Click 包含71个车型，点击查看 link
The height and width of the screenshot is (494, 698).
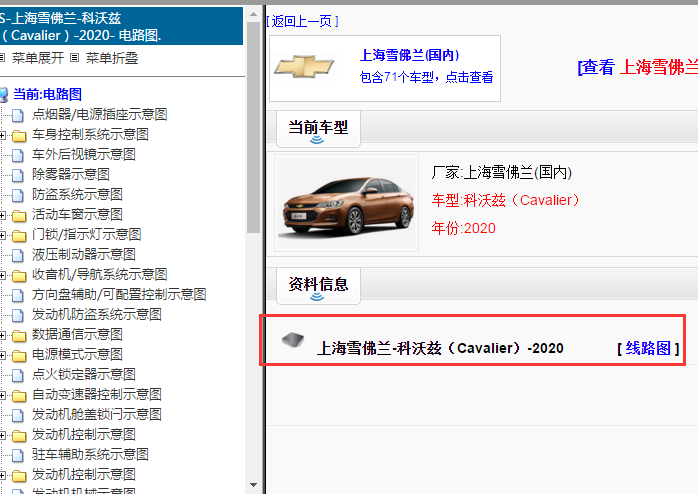[x=426, y=77]
